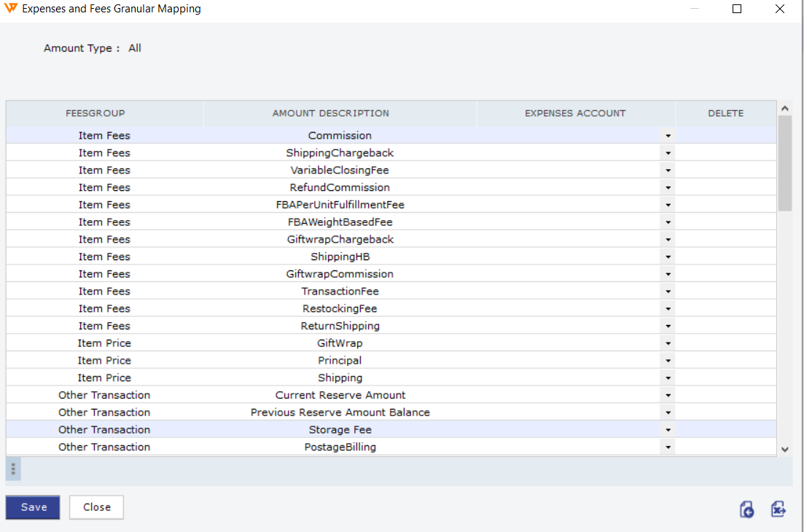The width and height of the screenshot is (804, 532).
Task: Select the ShippingChargeback cell
Action: pos(340,153)
